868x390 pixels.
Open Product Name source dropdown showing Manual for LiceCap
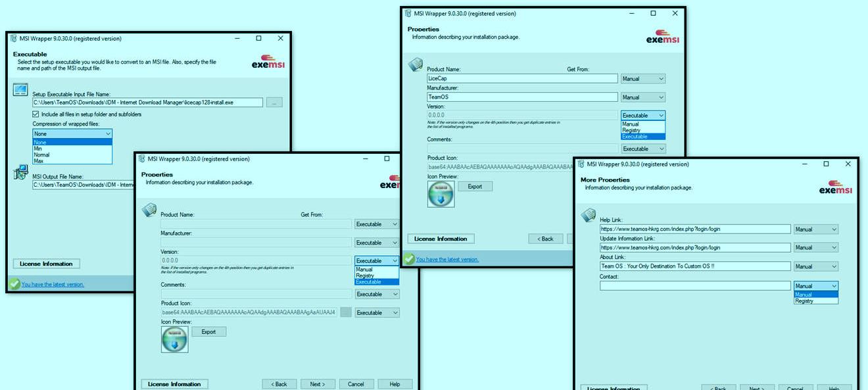643,78
